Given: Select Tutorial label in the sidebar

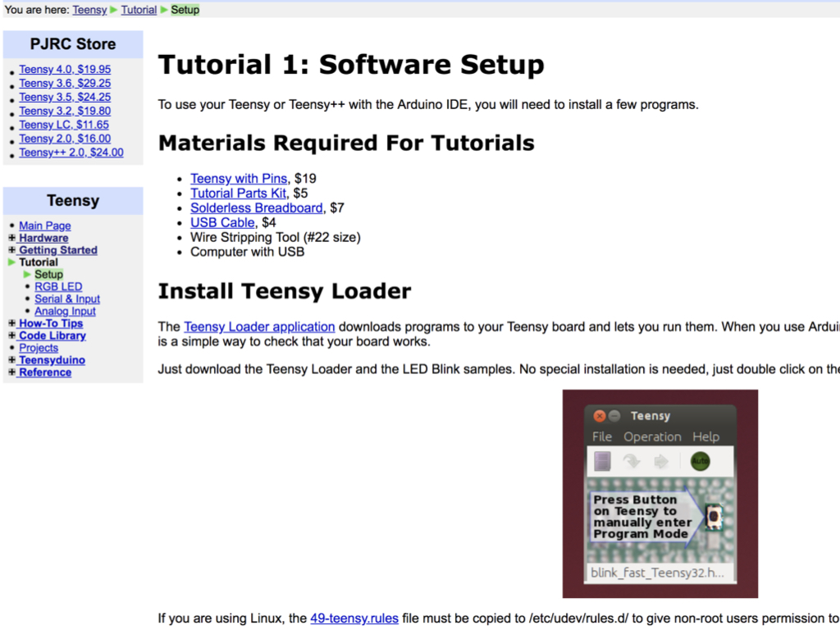Looking at the screenshot, I should (38, 262).
